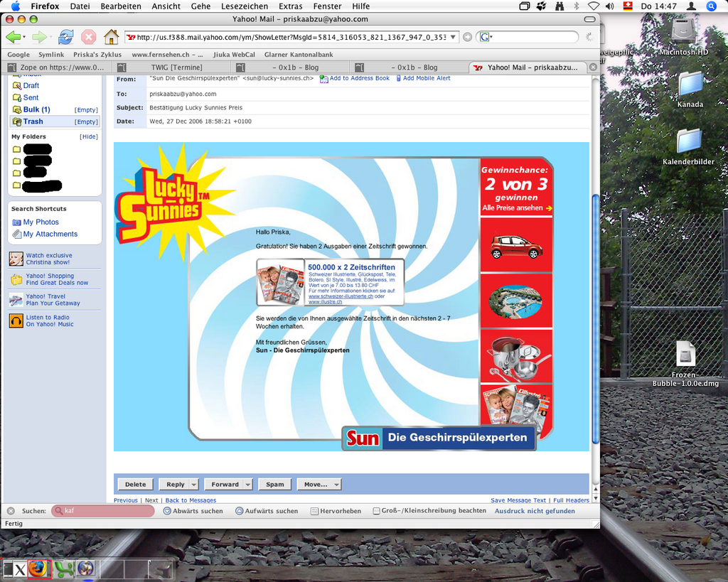Click Glarner Kantonalbank bookmark
This screenshot has height=582, width=728.
(x=299, y=54)
